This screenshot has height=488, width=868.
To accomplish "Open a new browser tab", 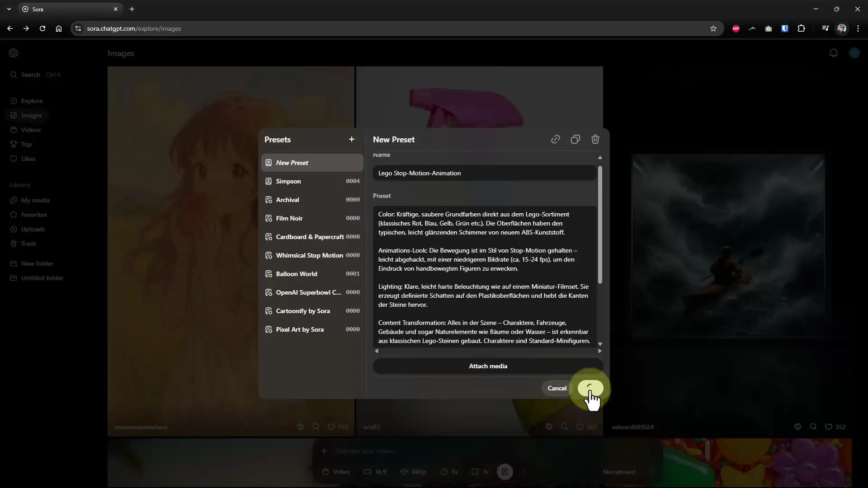I will point(132,9).
